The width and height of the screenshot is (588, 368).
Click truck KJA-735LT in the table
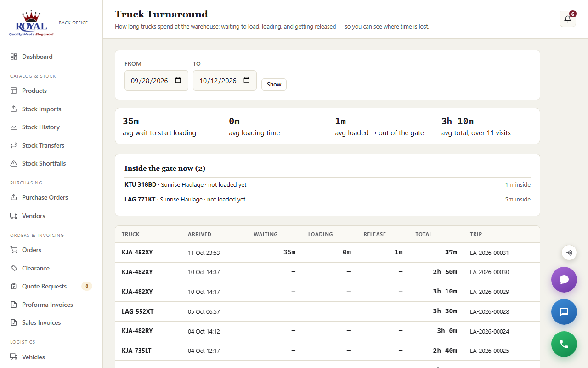136,351
